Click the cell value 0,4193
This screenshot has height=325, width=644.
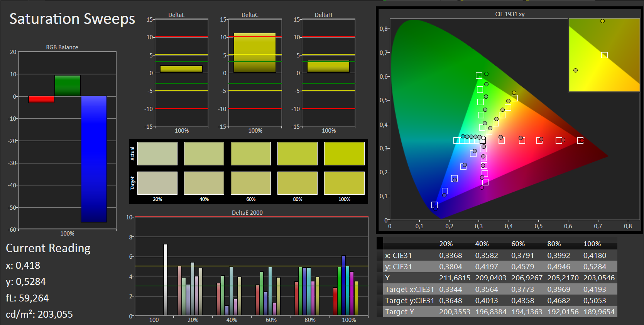click(595, 289)
